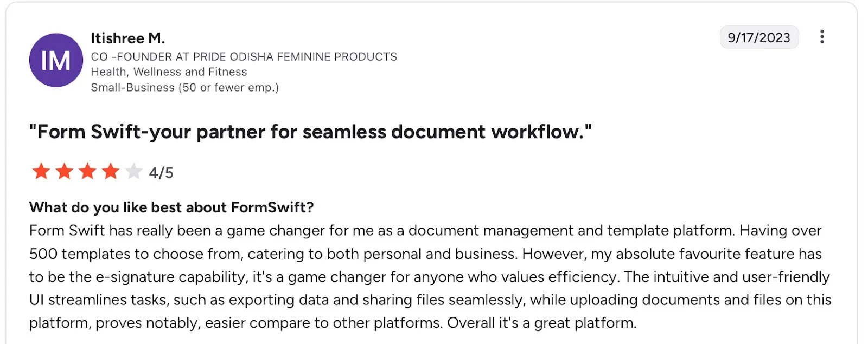The width and height of the screenshot is (868, 344).
Task: Open the reviewer name Itishree M.
Action: pyautogui.click(x=128, y=38)
